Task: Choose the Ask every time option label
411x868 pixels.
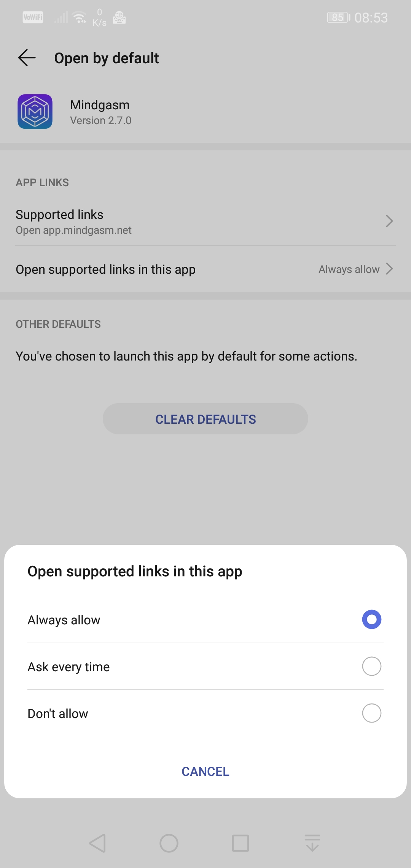Action: tap(68, 667)
